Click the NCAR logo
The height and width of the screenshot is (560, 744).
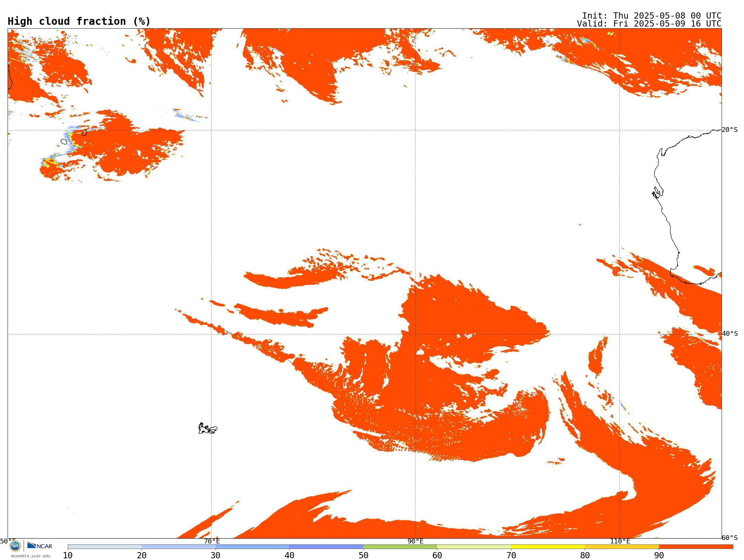point(40,546)
